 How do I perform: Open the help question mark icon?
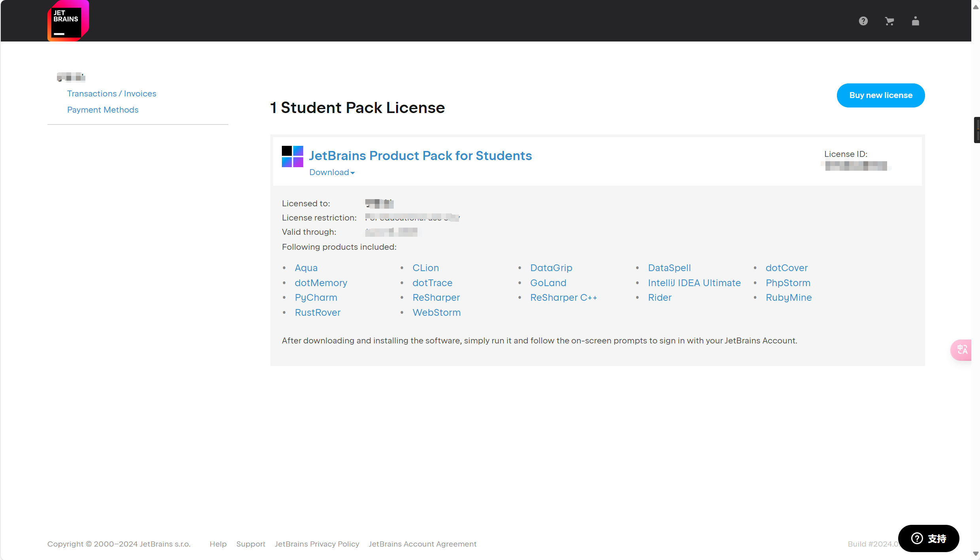point(863,21)
